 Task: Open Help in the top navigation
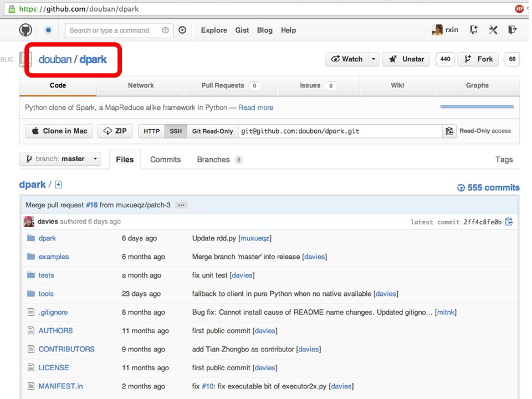click(288, 30)
